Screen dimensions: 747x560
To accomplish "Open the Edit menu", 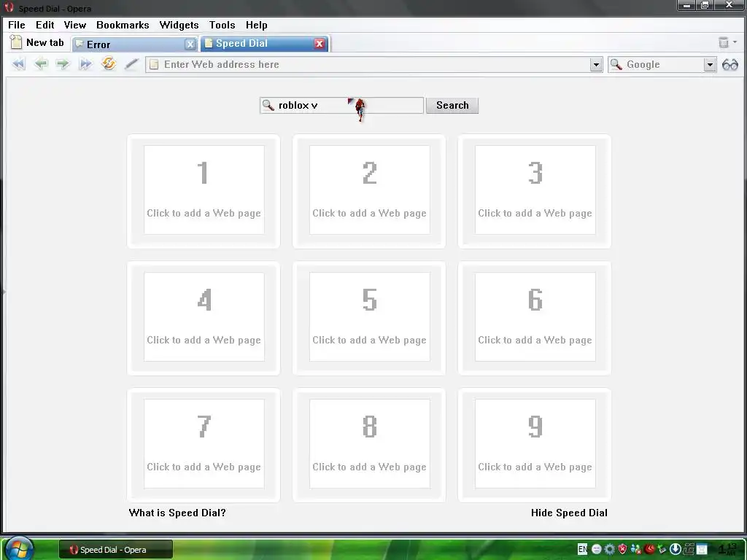I will pyautogui.click(x=44, y=25).
